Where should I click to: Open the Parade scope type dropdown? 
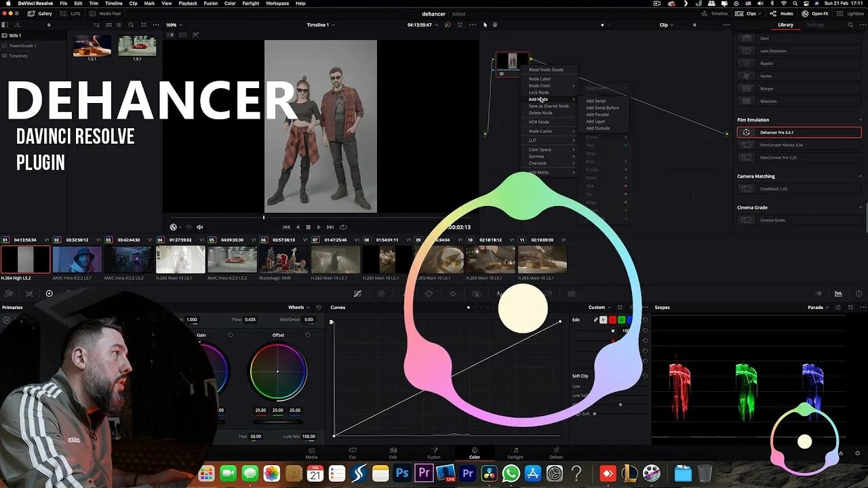(x=819, y=307)
